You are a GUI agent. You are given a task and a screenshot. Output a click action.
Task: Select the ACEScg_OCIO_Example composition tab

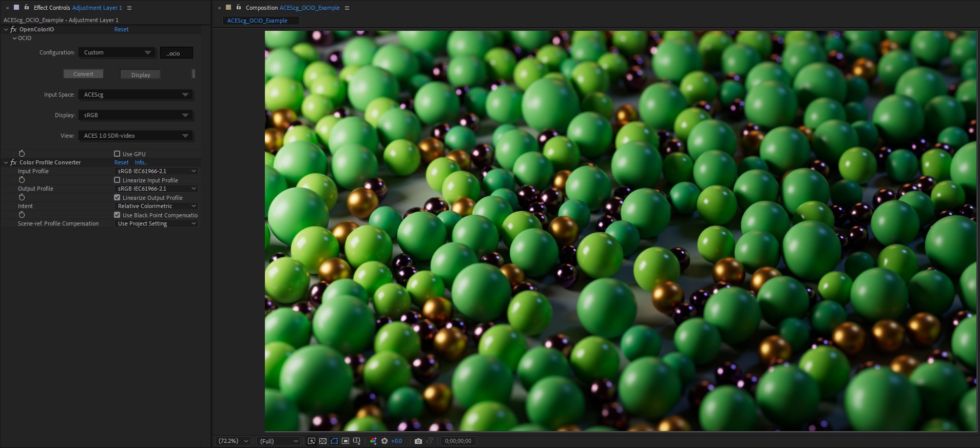click(x=257, y=21)
